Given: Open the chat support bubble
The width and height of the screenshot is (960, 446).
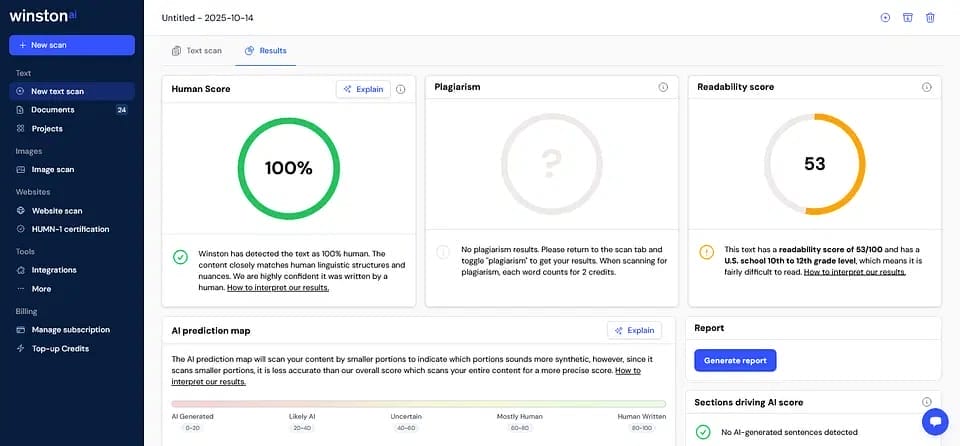Looking at the screenshot, I should [x=934, y=421].
